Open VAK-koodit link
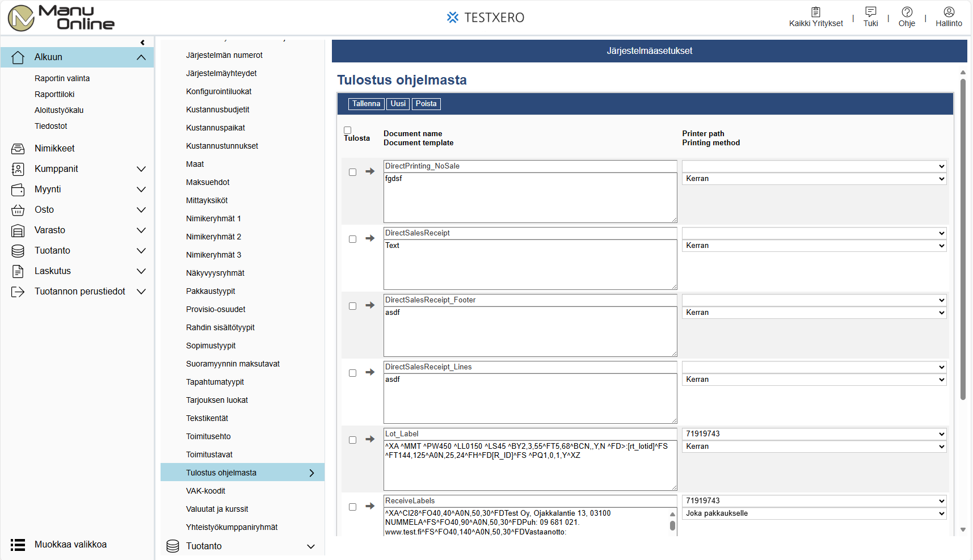The image size is (973, 560). click(x=206, y=491)
